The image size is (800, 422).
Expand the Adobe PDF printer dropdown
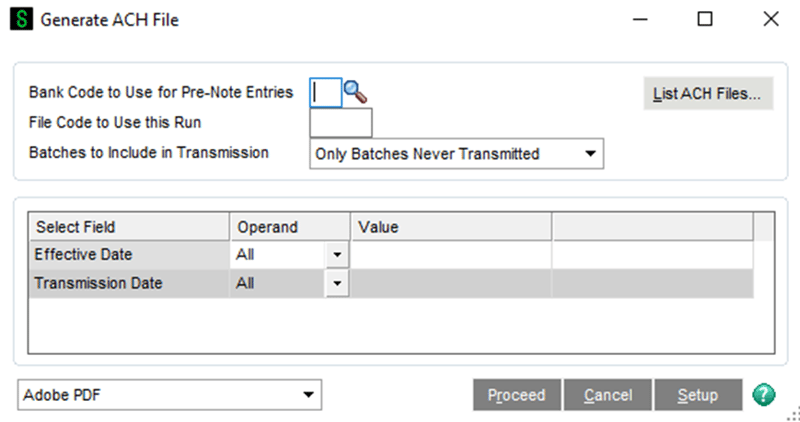coord(308,395)
